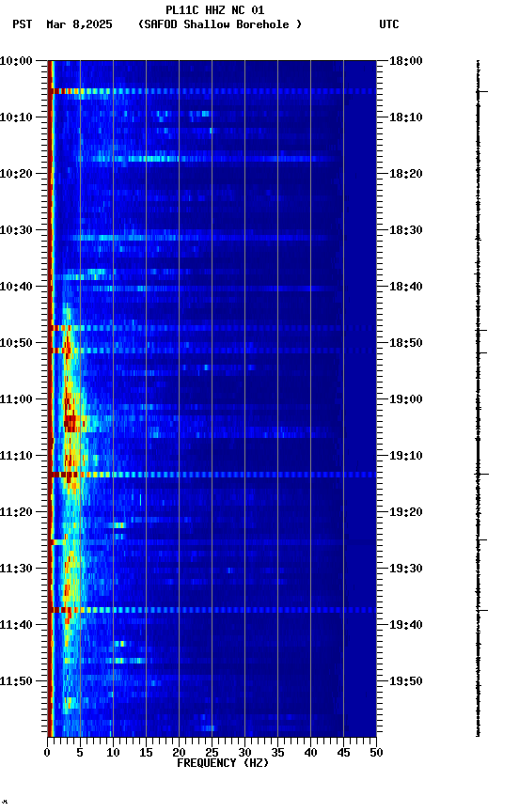The image size is (519, 812).
Task: Click the 25 Hz frequency tick label
Action: click(x=212, y=753)
